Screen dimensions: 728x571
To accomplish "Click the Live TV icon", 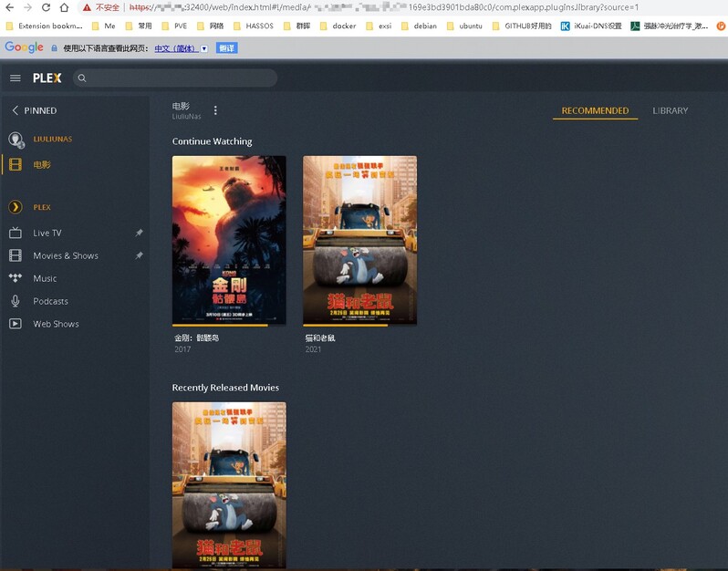I will pos(16,233).
